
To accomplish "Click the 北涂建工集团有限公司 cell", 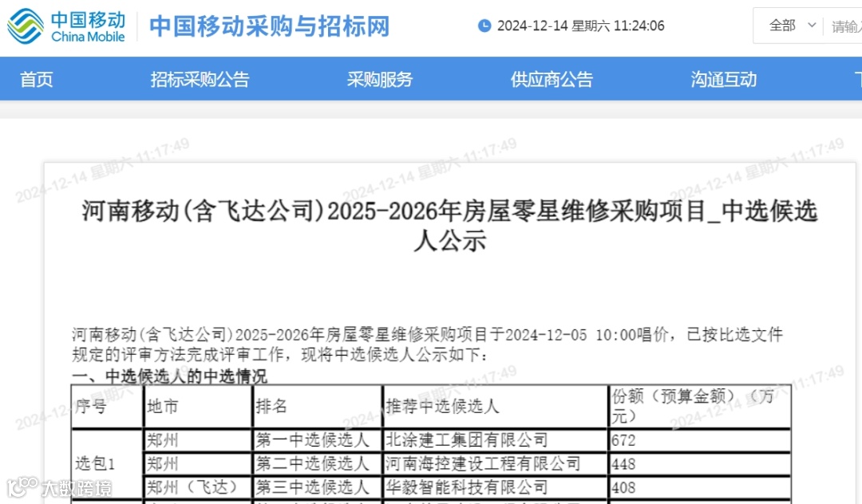I will (496, 440).
